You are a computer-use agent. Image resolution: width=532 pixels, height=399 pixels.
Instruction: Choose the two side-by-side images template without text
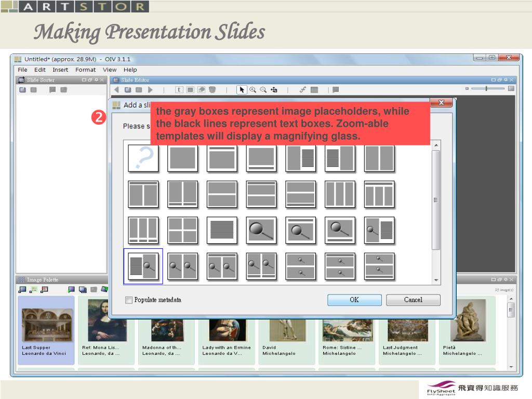pyautogui.click(x=379, y=158)
